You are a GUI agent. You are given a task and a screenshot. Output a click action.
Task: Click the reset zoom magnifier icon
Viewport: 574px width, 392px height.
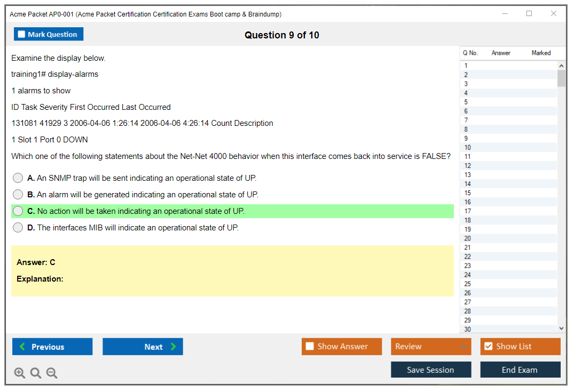tap(36, 373)
